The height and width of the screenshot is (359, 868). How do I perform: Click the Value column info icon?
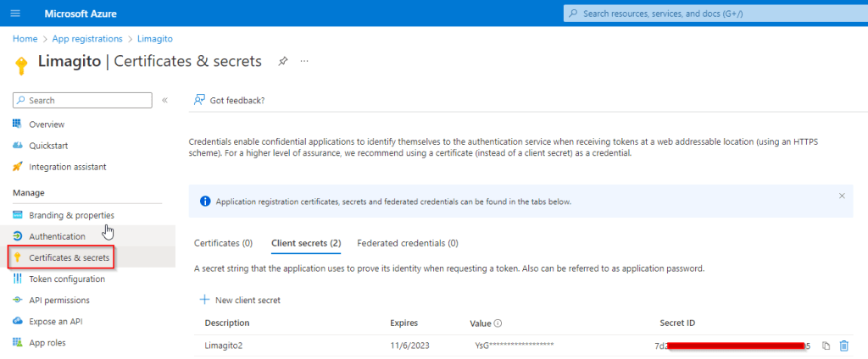click(x=498, y=323)
